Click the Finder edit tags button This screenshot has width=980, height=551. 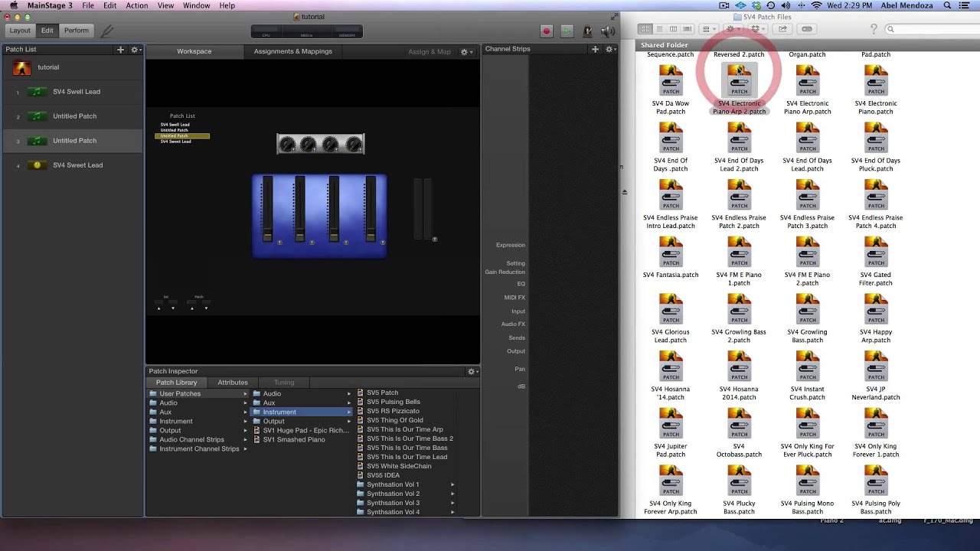point(807,29)
